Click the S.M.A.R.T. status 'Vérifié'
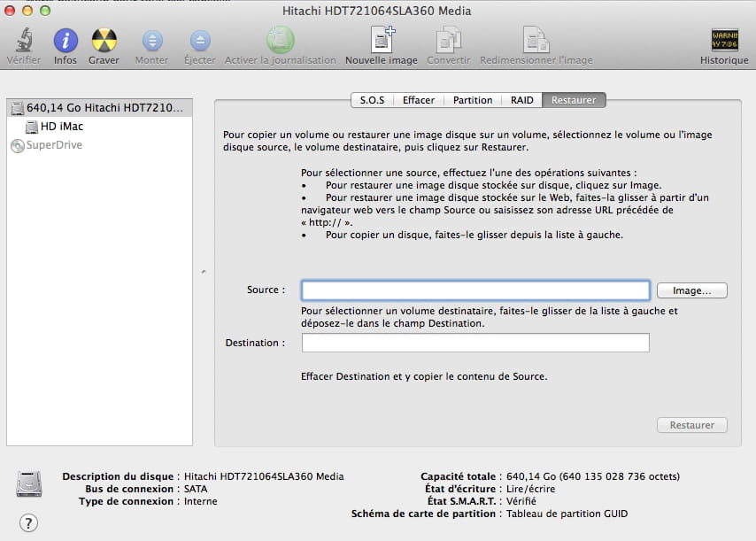 tap(521, 501)
